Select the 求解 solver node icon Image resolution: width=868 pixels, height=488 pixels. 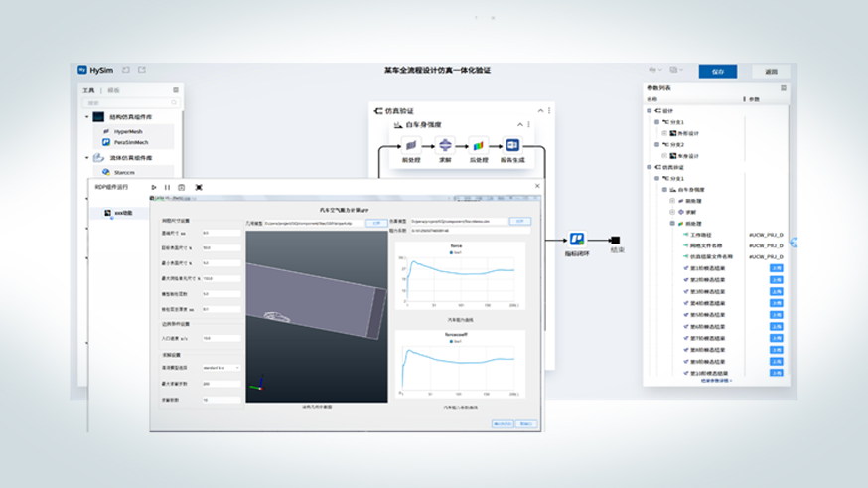click(446, 146)
